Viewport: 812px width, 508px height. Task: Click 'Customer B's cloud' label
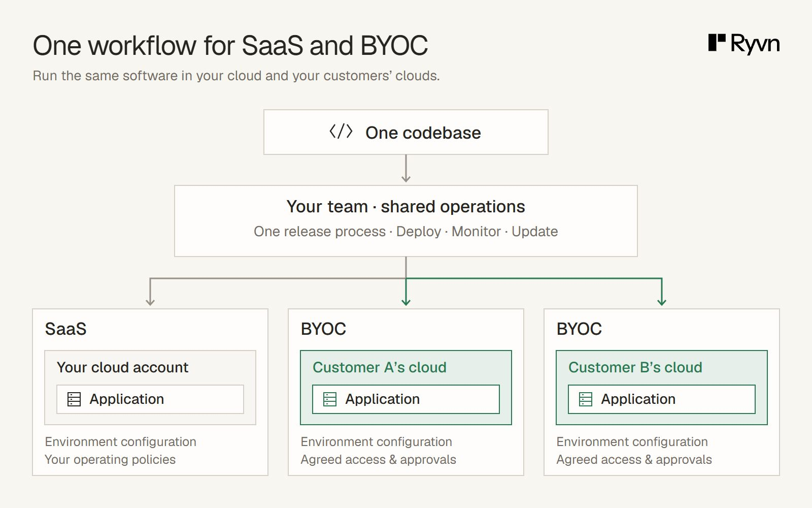point(635,367)
